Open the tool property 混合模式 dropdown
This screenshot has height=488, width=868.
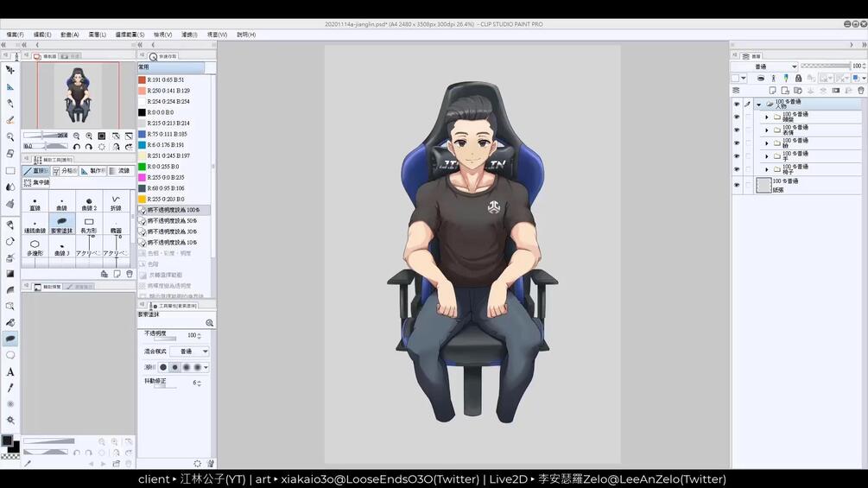[x=189, y=352]
